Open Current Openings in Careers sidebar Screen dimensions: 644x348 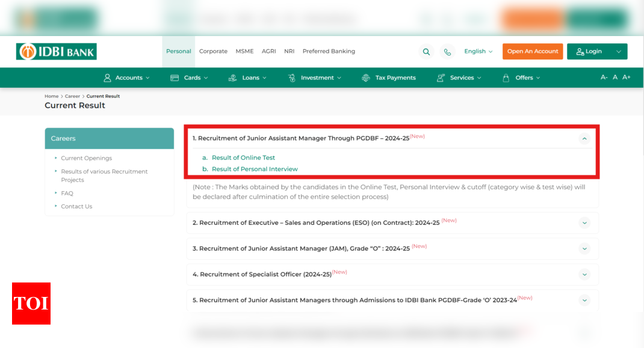pyautogui.click(x=86, y=158)
